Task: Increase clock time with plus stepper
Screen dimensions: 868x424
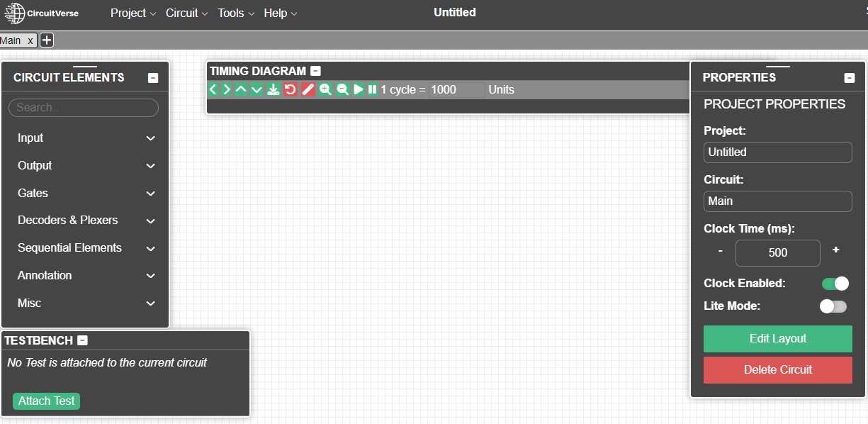Action: point(836,250)
